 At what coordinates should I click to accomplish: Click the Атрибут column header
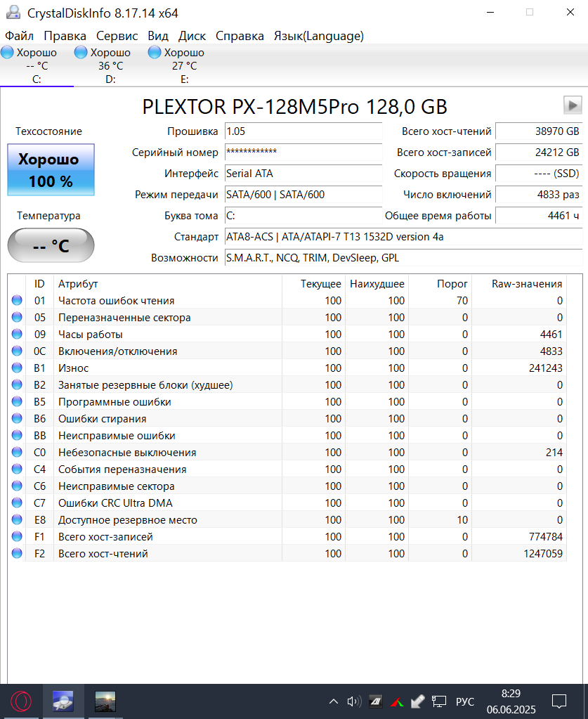[168, 284]
